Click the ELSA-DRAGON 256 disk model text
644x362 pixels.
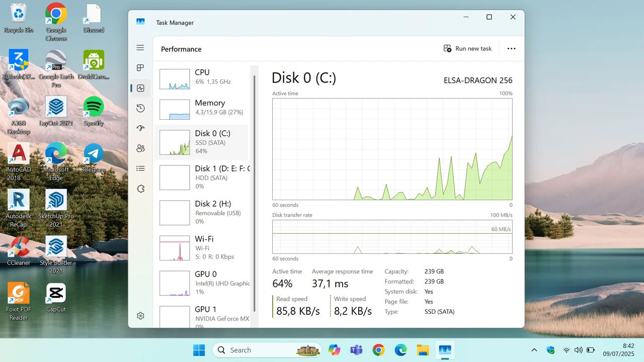pos(478,80)
